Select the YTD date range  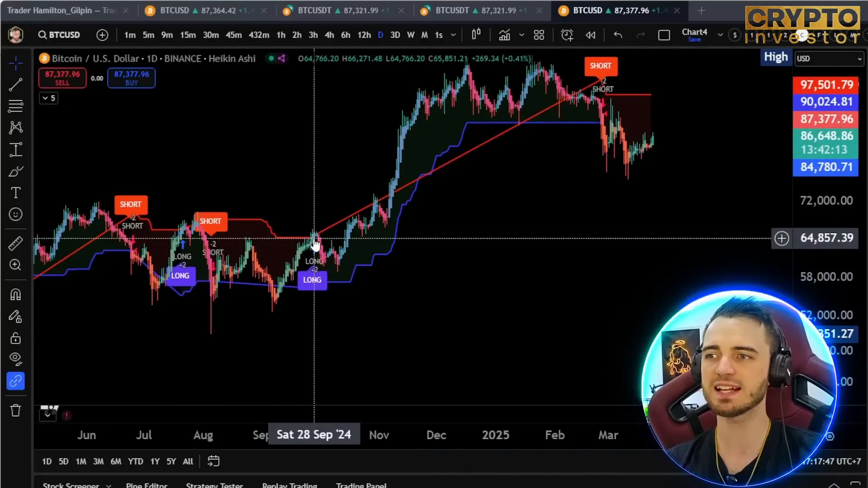pos(136,461)
